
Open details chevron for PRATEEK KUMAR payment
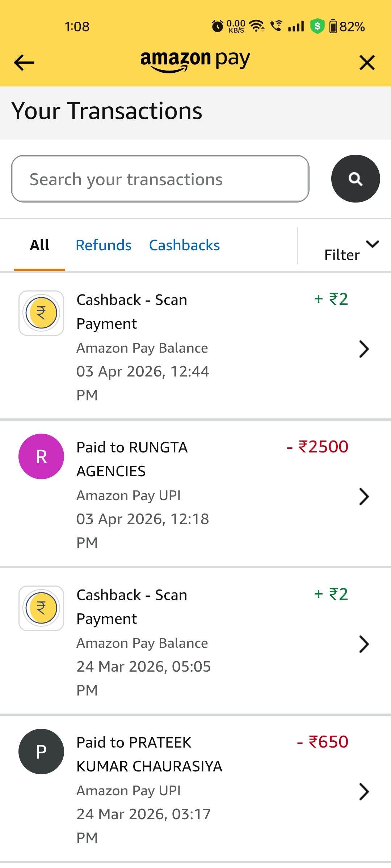(x=364, y=792)
